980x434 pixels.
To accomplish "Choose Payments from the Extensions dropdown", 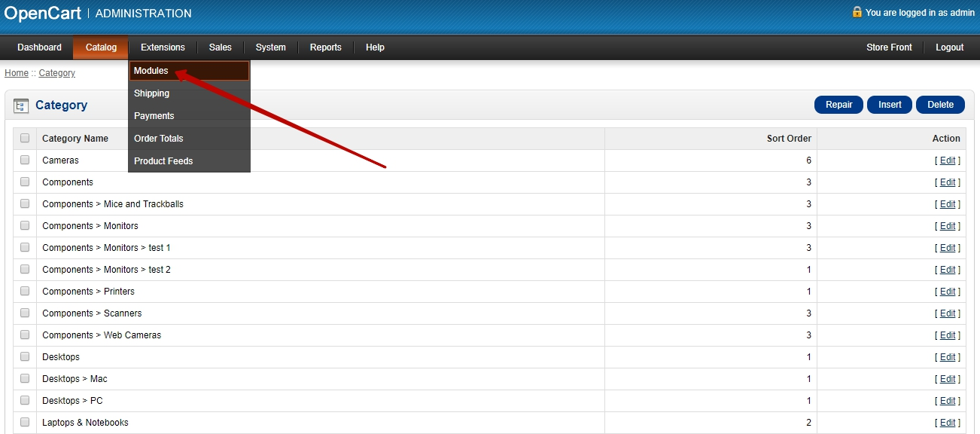I will coord(189,116).
